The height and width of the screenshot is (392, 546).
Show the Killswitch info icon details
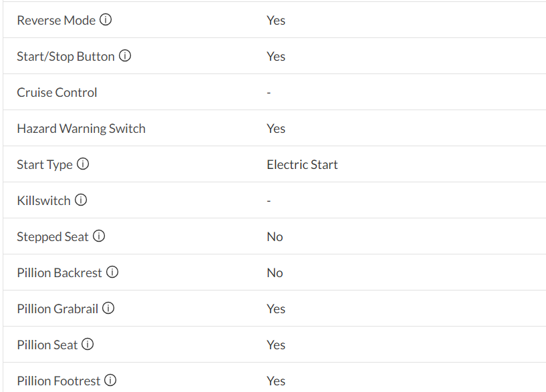click(x=81, y=200)
